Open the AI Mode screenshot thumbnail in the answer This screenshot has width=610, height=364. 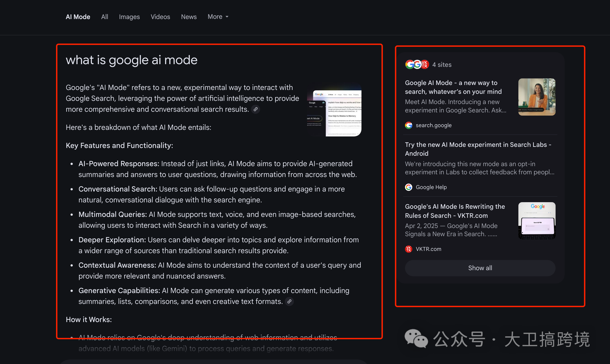(334, 110)
